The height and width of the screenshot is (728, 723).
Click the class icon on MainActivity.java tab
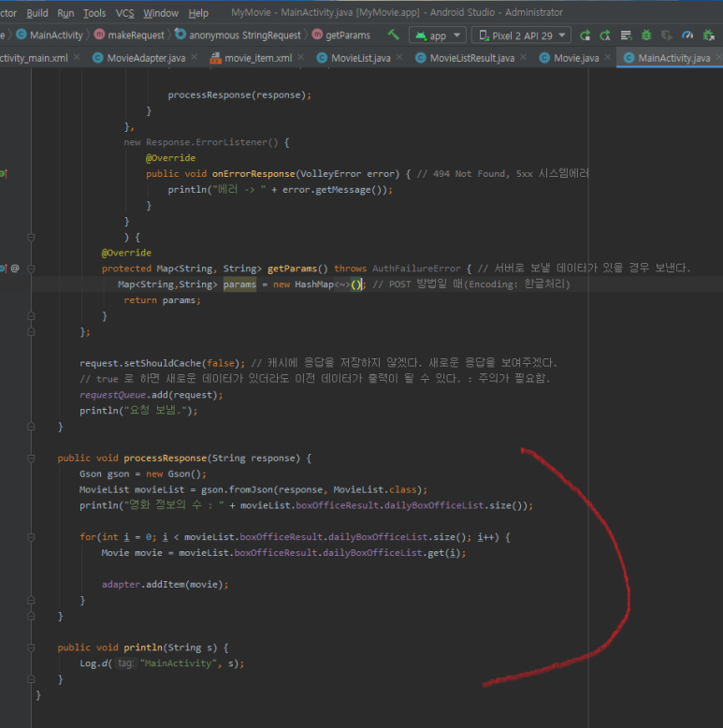[629, 58]
